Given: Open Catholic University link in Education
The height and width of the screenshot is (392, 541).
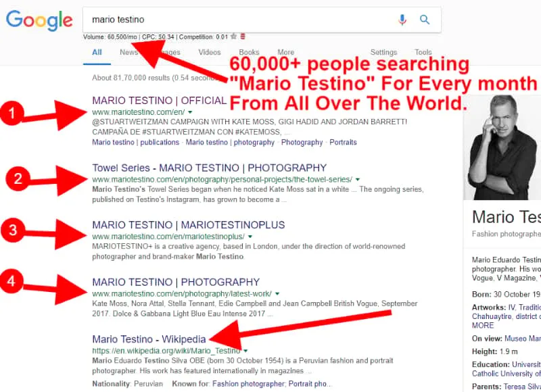Looking at the screenshot, I should coord(506,374).
